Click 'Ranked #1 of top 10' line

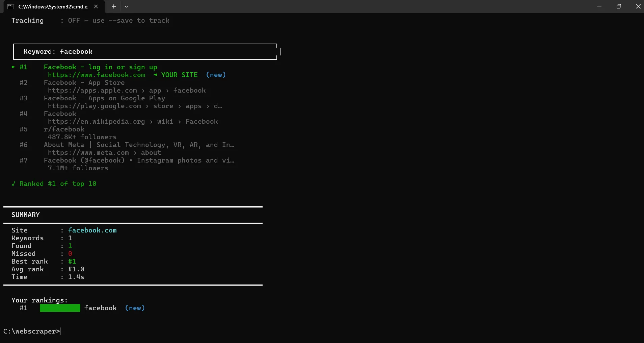pyautogui.click(x=54, y=184)
